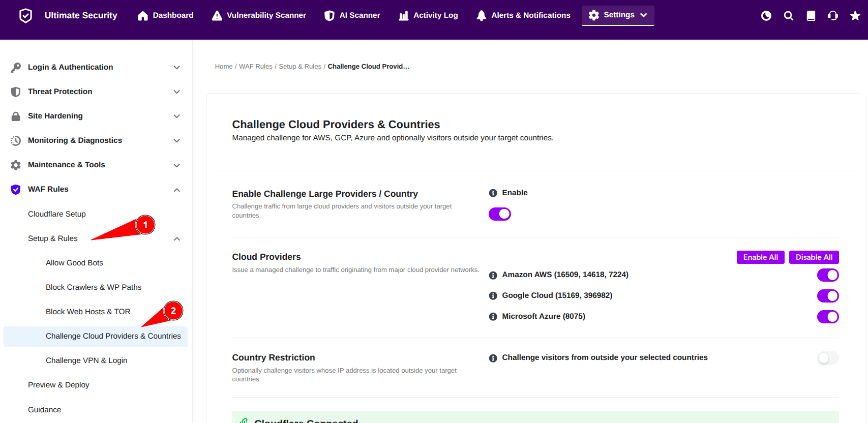Select Challenge Cloud Providers & Countries item
The image size is (868, 423).
pos(96,336)
